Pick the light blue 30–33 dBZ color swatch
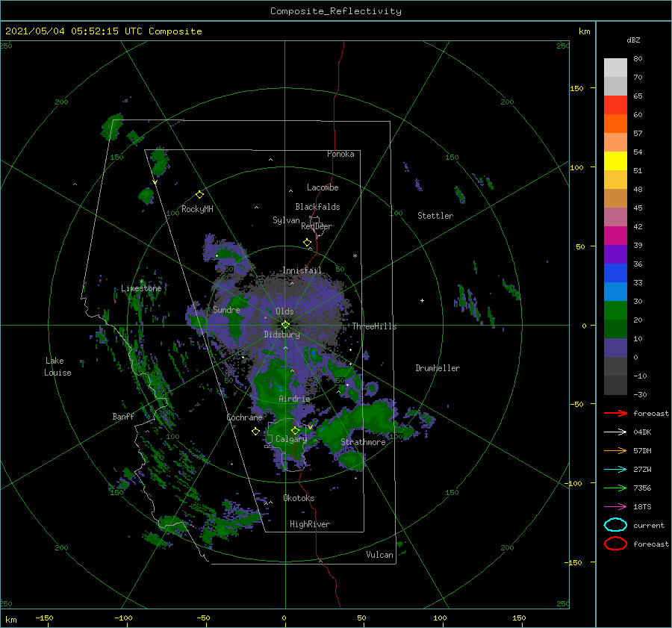672x628 pixels. tap(615, 292)
